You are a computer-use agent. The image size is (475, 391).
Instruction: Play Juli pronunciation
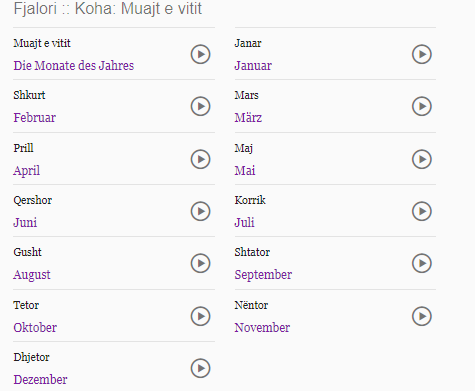pos(422,211)
